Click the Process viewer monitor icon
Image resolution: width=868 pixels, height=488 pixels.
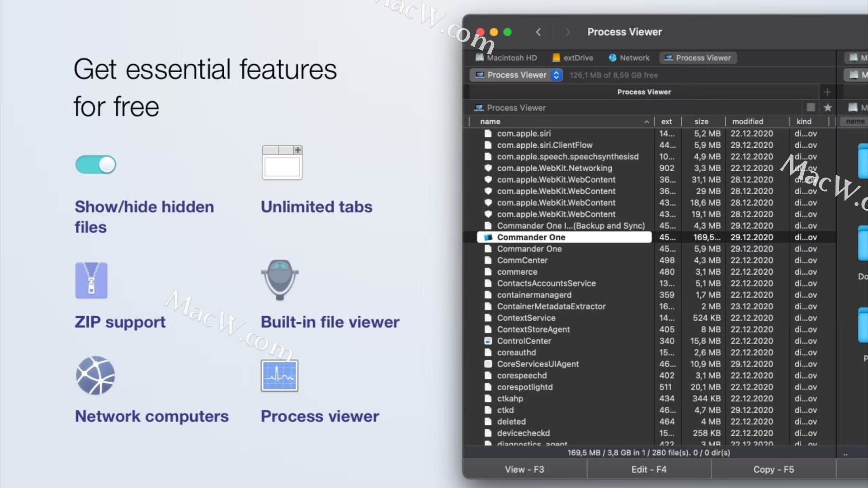click(x=279, y=375)
